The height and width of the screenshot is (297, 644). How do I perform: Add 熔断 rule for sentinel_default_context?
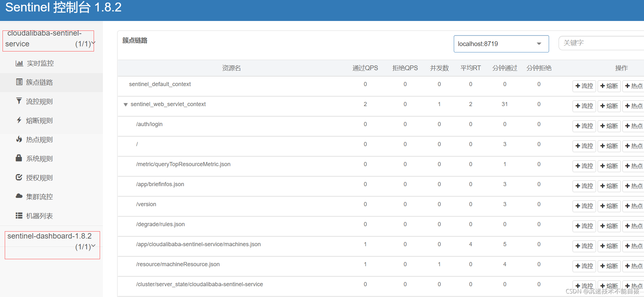609,86
